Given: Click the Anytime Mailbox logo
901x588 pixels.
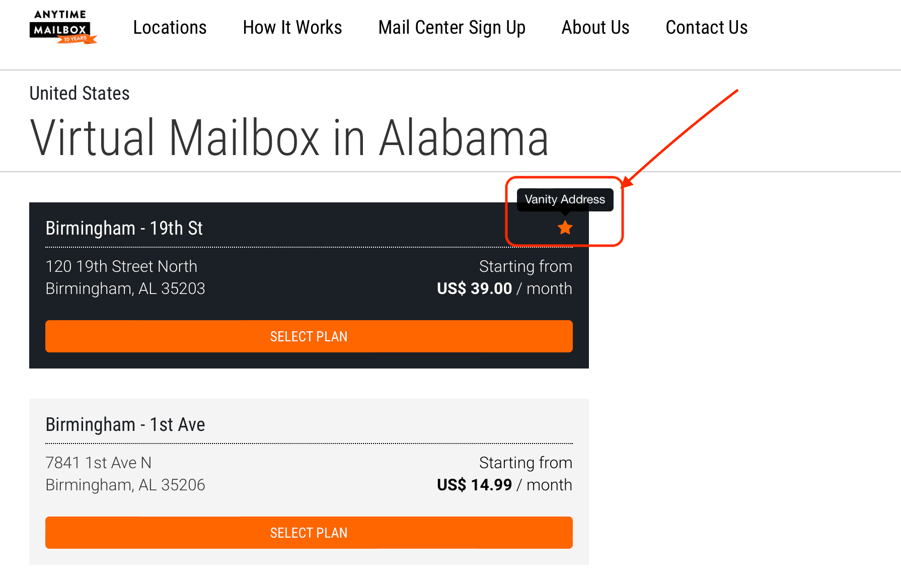Looking at the screenshot, I should [63, 27].
